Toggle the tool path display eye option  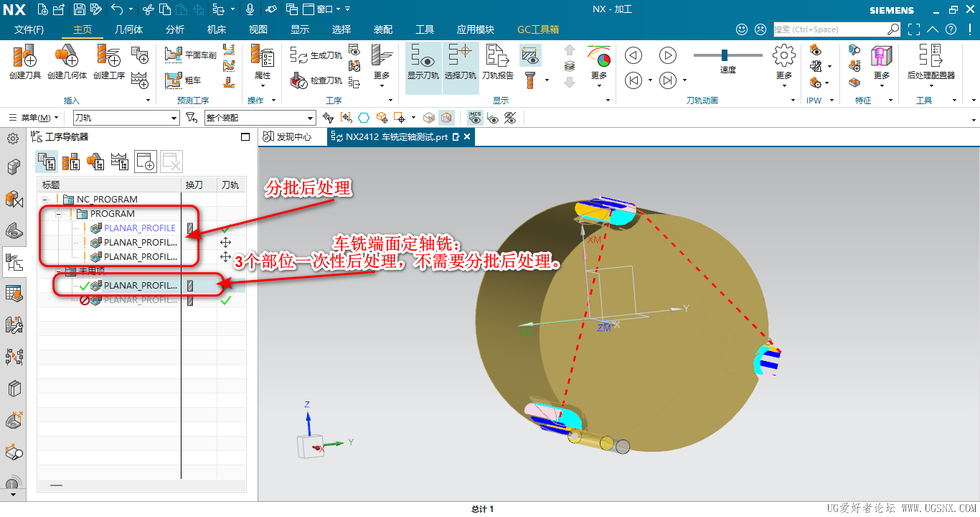point(530,55)
